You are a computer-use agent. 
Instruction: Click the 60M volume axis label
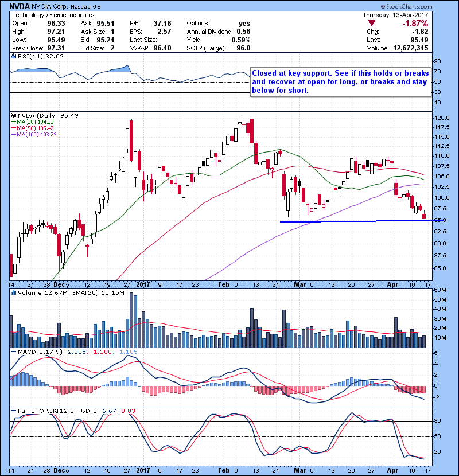[x=440, y=290]
